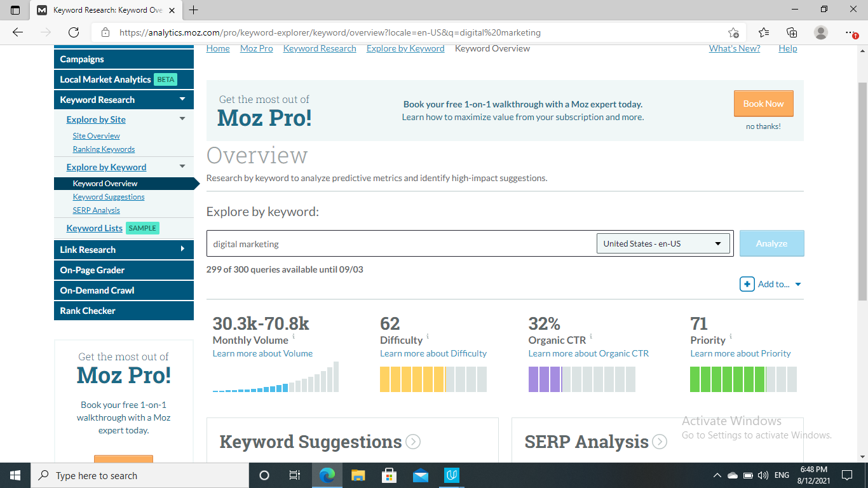The height and width of the screenshot is (488, 868).
Task: Open On-Demand Crawl section
Action: coord(124,290)
